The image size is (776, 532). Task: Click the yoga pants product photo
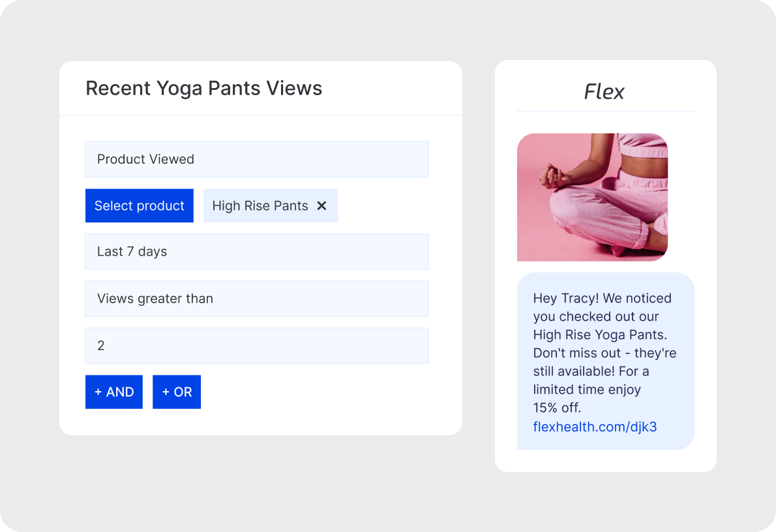(592, 197)
